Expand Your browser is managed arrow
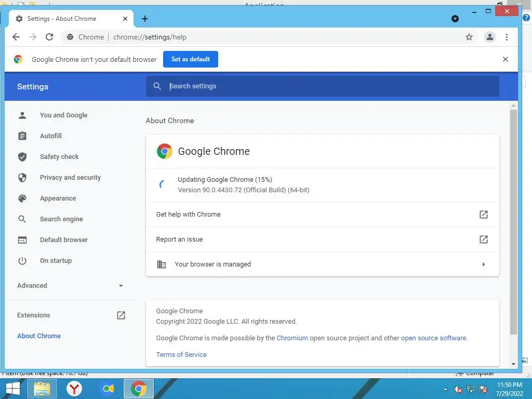The width and height of the screenshot is (532, 399). pos(484,264)
